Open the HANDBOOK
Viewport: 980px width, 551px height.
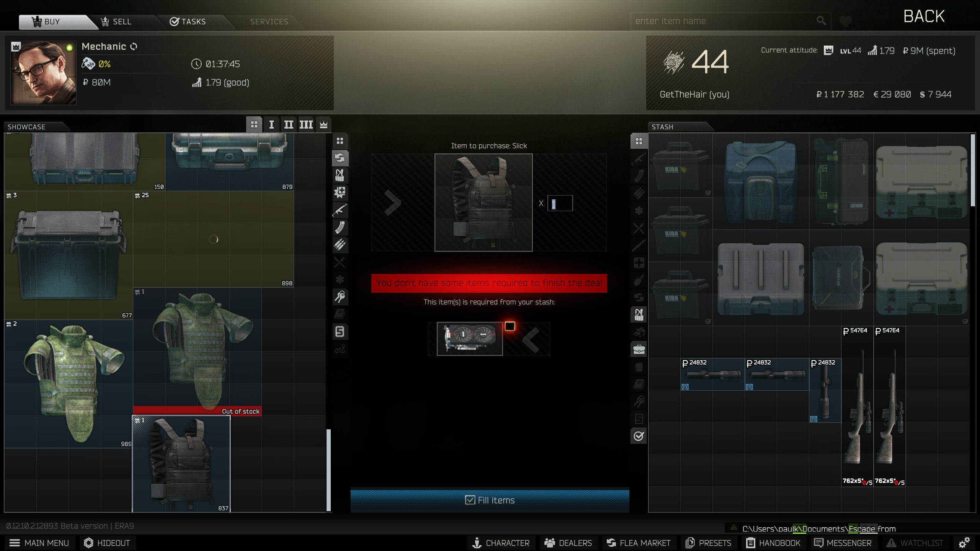(x=773, y=543)
